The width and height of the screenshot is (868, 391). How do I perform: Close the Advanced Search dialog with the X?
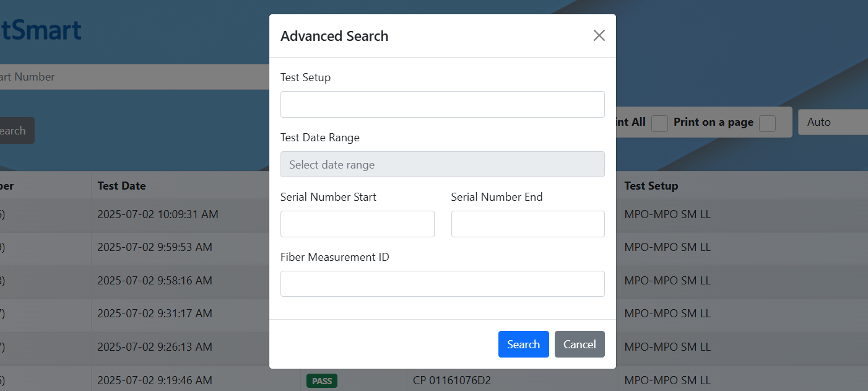click(x=599, y=35)
